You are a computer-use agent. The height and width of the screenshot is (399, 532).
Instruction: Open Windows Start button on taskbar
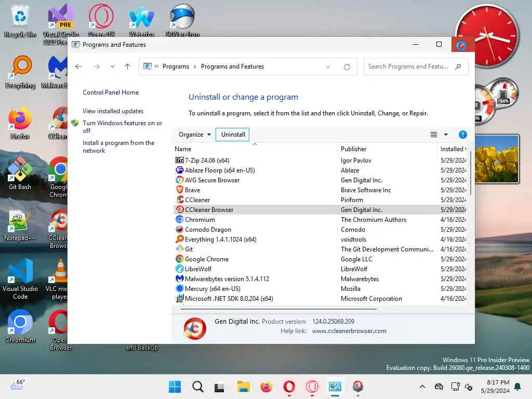click(x=175, y=387)
